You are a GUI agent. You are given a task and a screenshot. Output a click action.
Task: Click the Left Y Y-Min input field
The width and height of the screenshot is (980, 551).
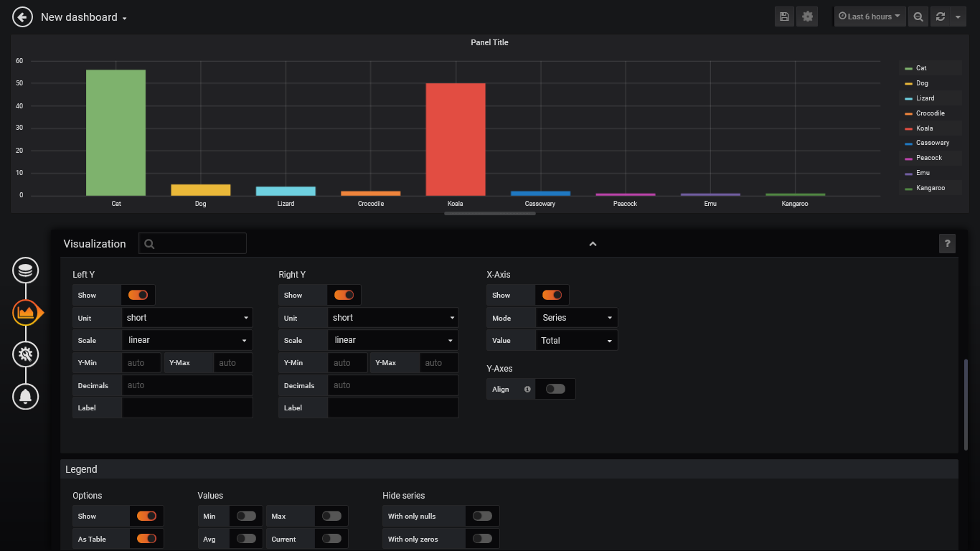pos(143,363)
